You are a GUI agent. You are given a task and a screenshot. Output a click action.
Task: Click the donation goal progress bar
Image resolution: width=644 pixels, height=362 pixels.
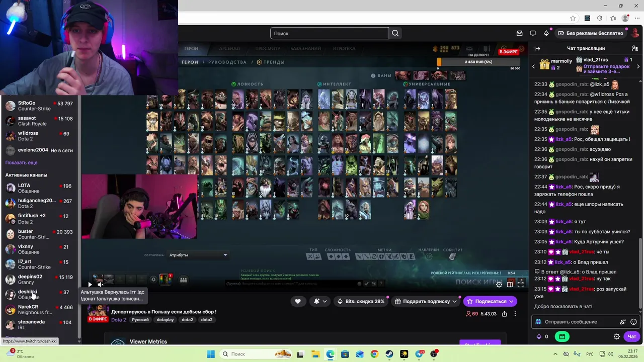click(478, 62)
